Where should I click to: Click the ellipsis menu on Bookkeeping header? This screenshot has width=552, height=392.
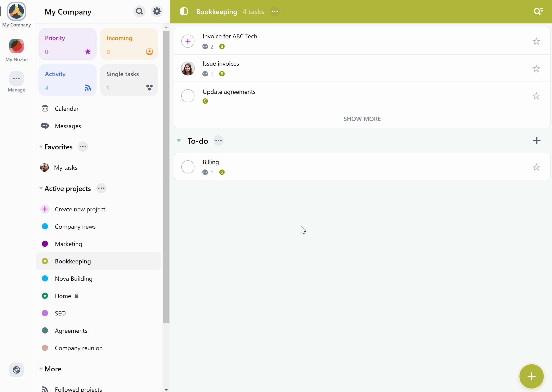click(x=275, y=11)
